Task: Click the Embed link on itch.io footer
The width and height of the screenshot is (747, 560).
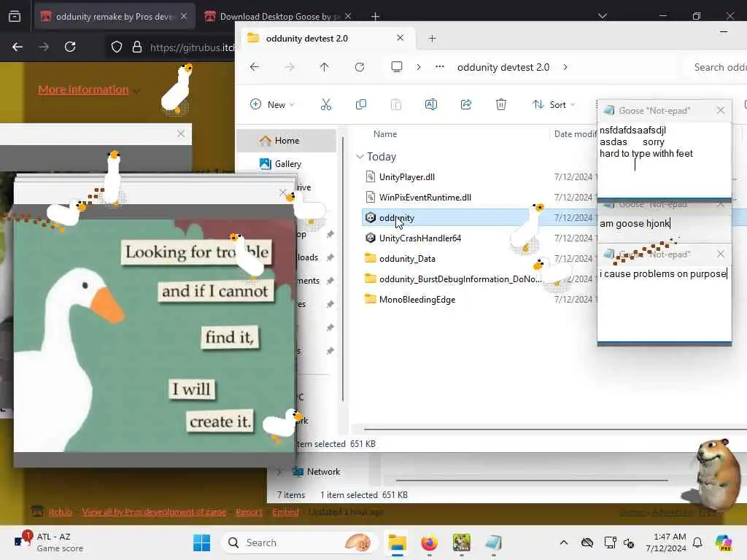Action: [x=285, y=512]
